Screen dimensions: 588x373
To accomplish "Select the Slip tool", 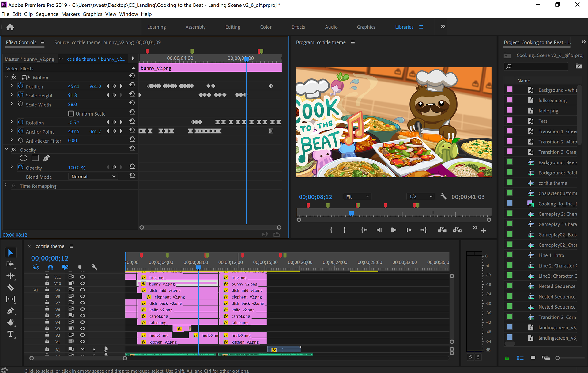I will [10, 299].
